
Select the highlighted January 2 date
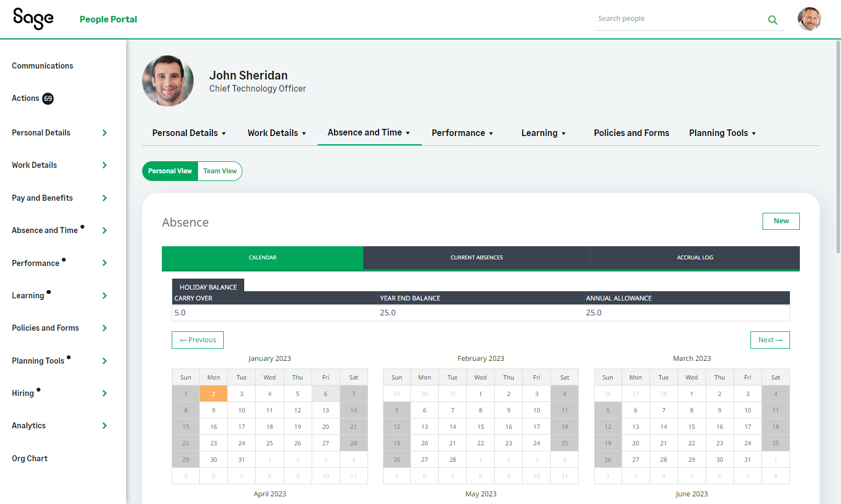[213, 394]
